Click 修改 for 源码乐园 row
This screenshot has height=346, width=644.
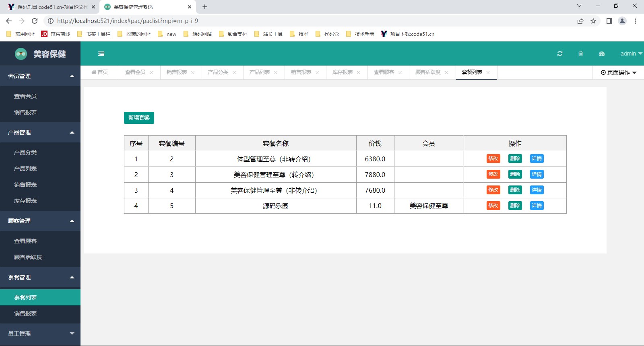[x=493, y=206]
